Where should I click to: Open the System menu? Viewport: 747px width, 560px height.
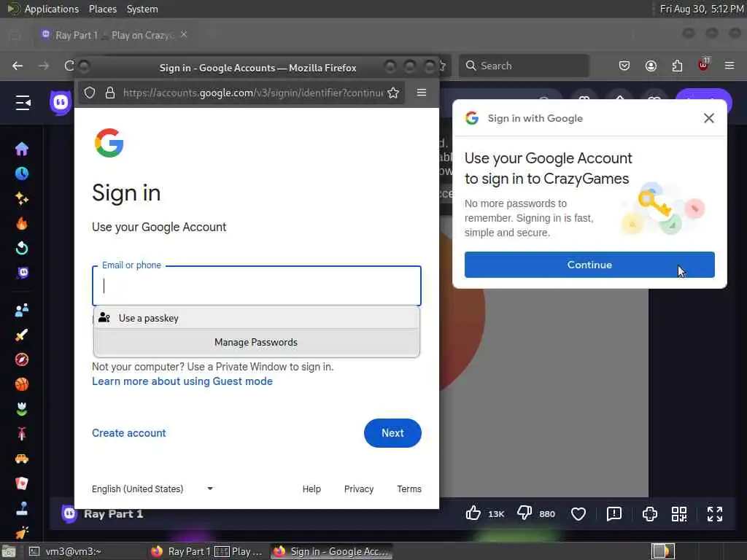142,9
